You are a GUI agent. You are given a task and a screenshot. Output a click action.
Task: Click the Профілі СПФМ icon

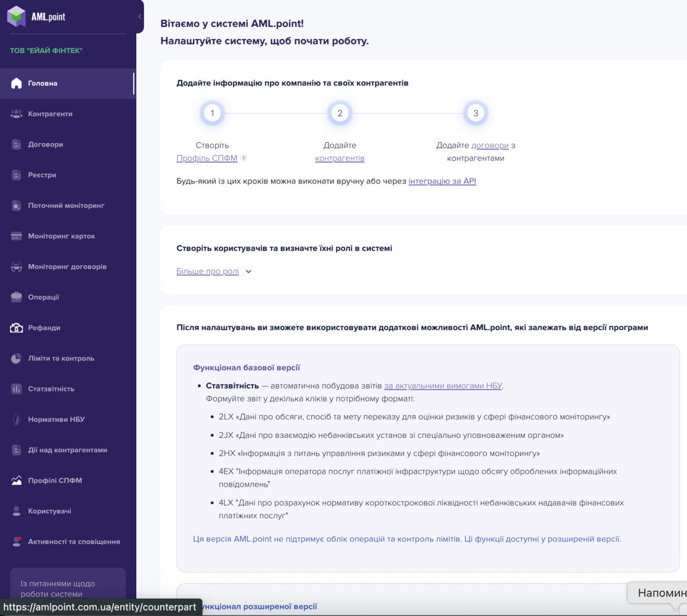(x=17, y=480)
